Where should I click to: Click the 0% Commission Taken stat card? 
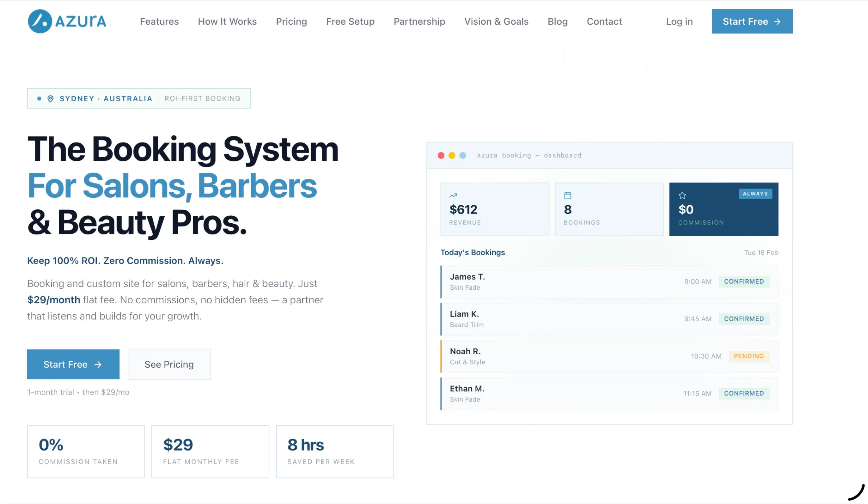86,452
